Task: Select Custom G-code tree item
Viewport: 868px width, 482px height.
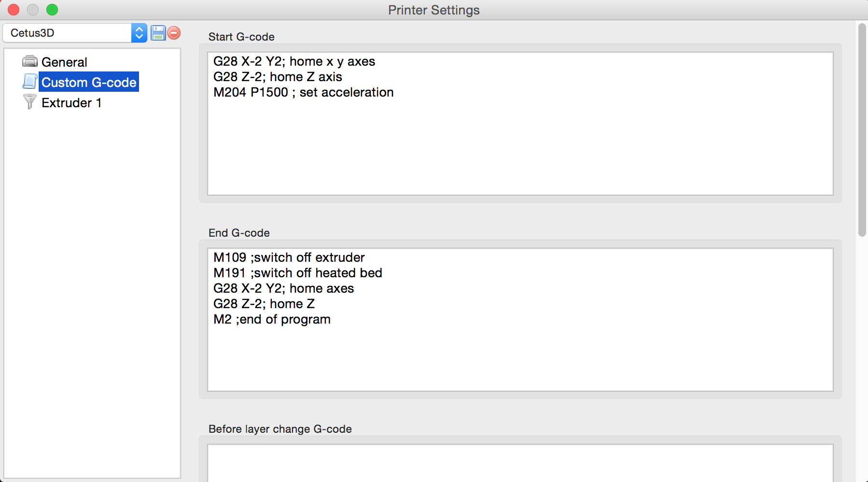Action: (89, 82)
